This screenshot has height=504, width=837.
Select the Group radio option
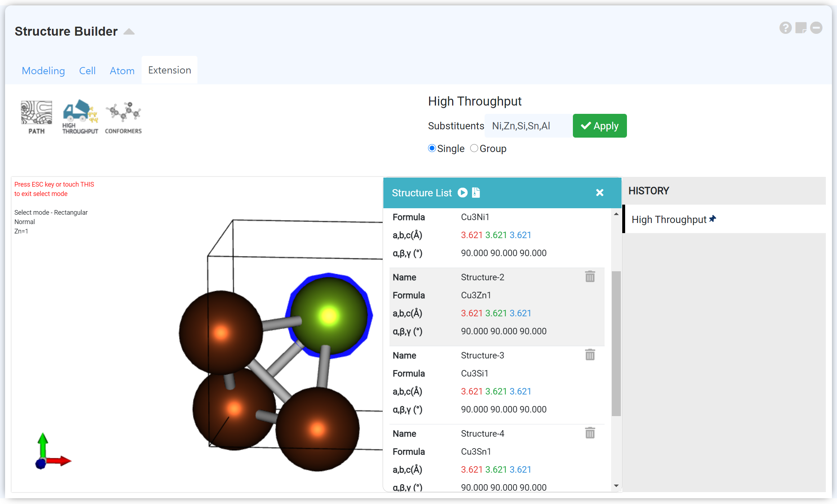[474, 148]
